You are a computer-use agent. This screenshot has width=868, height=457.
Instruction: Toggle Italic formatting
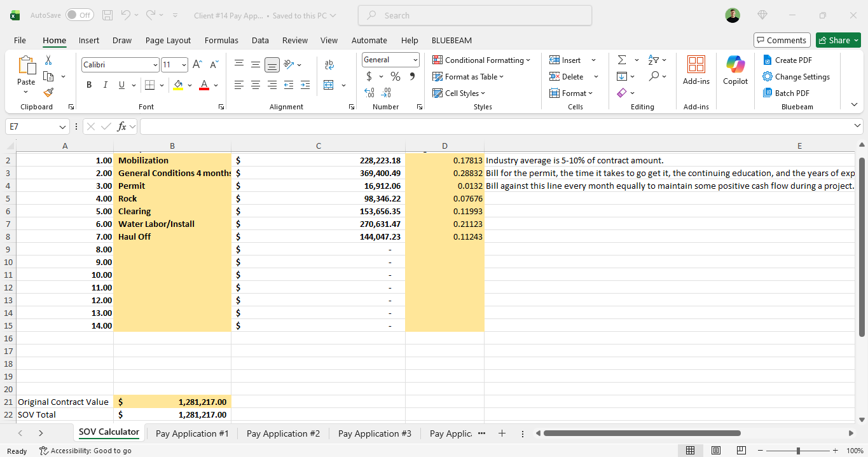pyautogui.click(x=105, y=85)
